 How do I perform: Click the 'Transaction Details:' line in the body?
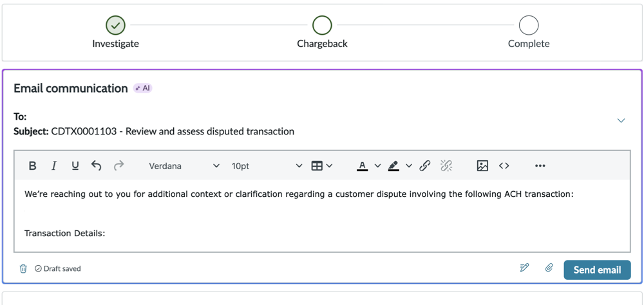[65, 233]
